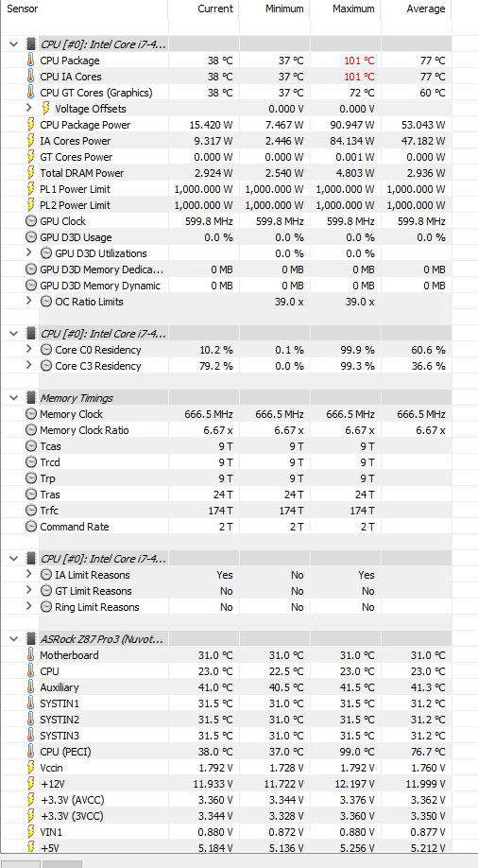Expand the OC Ratio Limits row
This screenshot has height=868, width=478.
click(x=29, y=301)
